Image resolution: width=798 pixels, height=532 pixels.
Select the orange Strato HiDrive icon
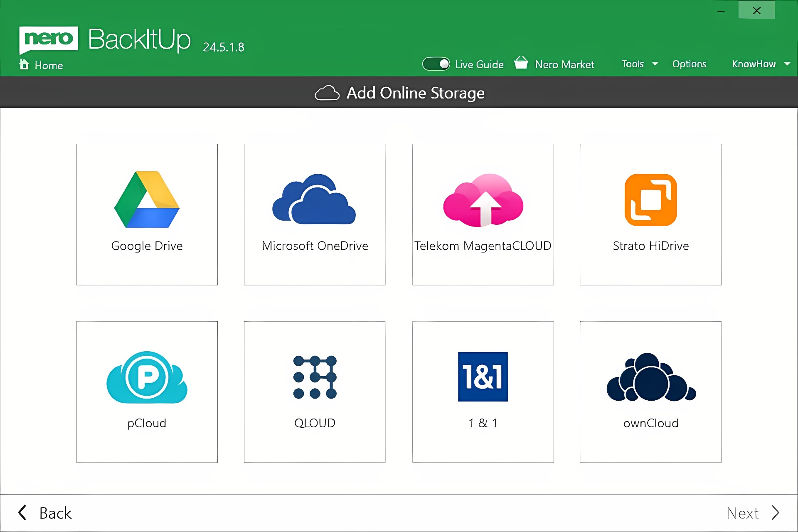pyautogui.click(x=650, y=200)
